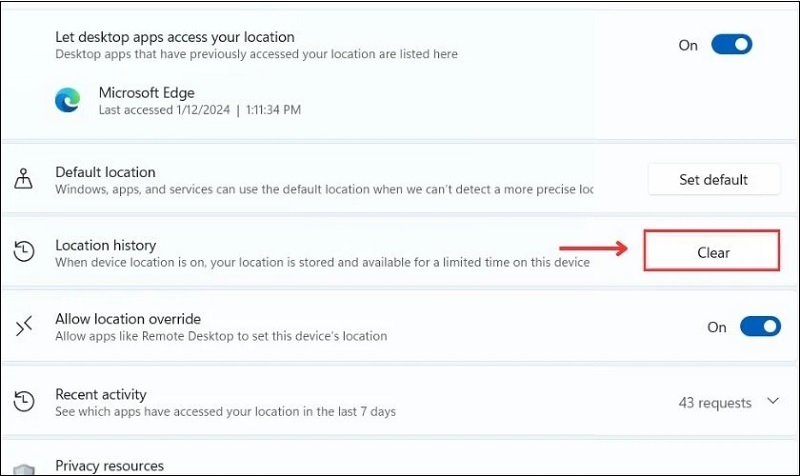
Task: Click the Location history clock icon
Action: (x=24, y=253)
